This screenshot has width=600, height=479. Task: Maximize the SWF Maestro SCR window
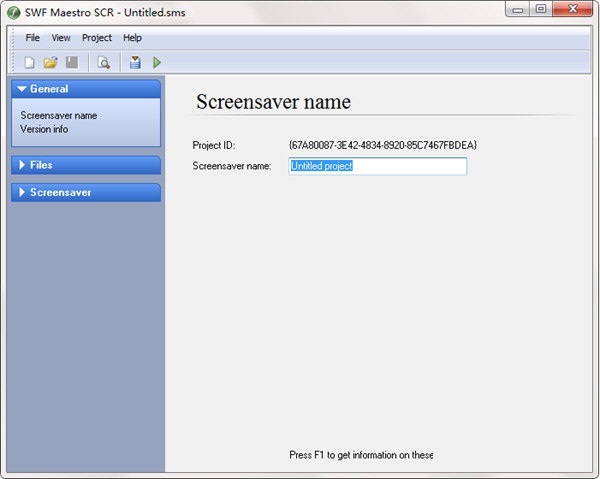click(541, 9)
